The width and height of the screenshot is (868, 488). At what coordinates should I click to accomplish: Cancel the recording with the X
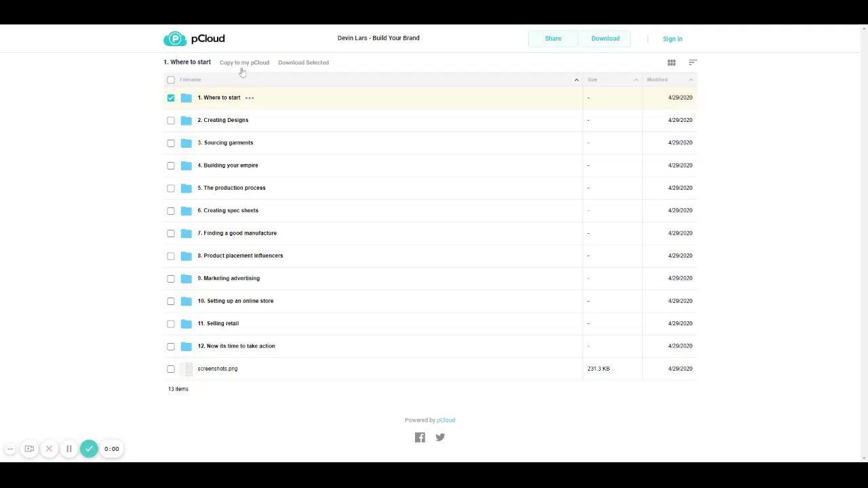49,449
